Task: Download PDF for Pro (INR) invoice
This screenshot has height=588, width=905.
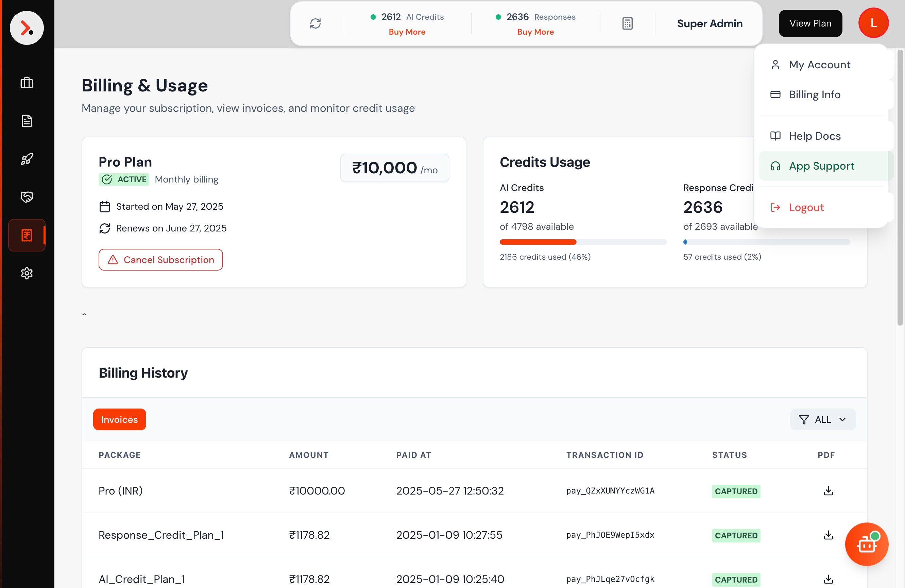Action: (x=828, y=491)
